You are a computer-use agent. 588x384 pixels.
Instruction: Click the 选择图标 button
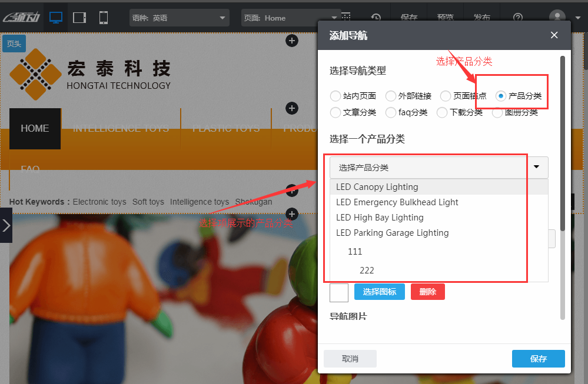[379, 292]
